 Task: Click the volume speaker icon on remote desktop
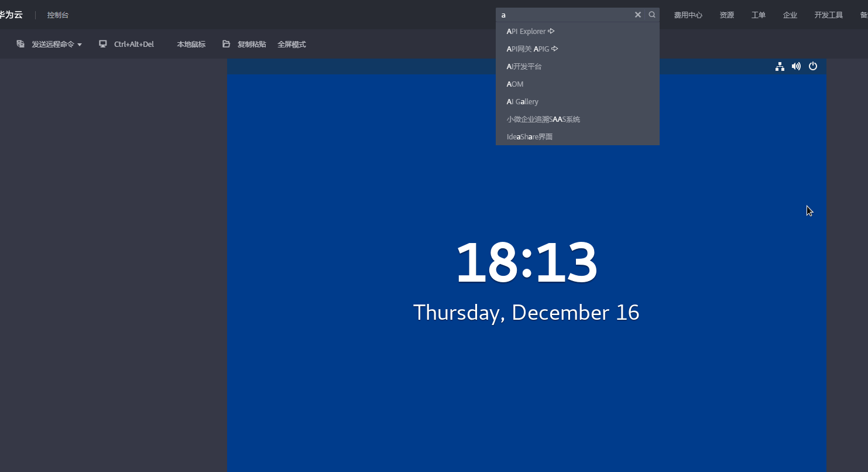pyautogui.click(x=796, y=67)
